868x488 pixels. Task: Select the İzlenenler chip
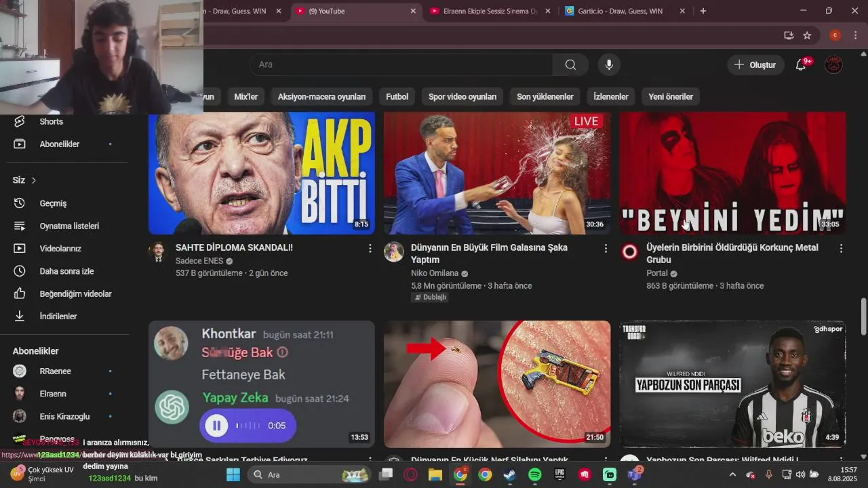pos(610,96)
